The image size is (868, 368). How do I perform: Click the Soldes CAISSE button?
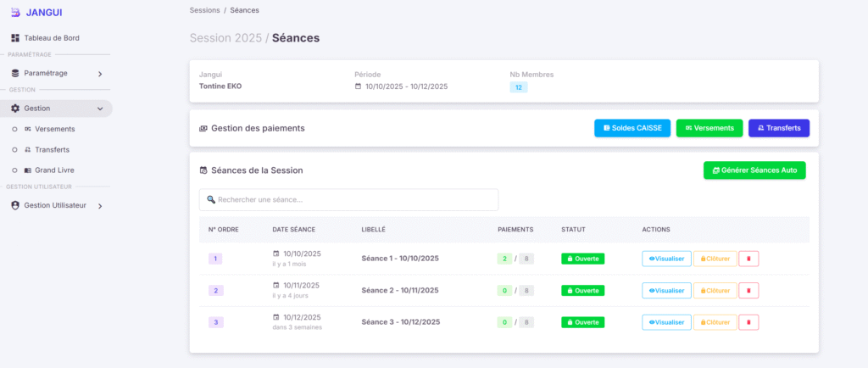coord(632,128)
